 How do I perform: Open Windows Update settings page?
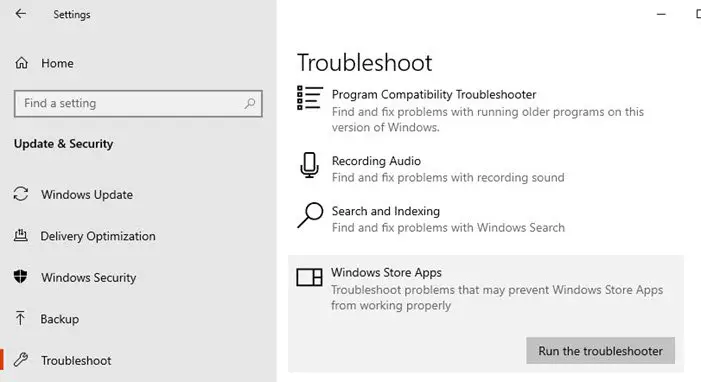tap(87, 195)
